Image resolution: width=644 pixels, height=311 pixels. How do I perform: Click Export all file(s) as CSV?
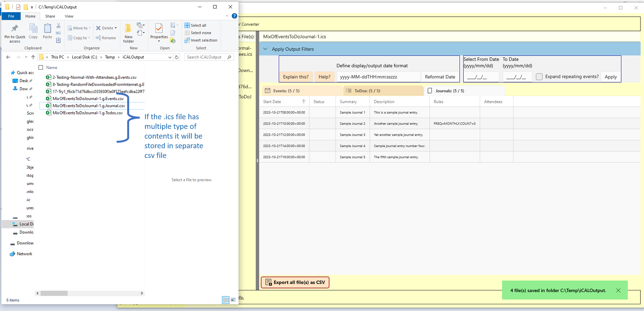[295, 282]
